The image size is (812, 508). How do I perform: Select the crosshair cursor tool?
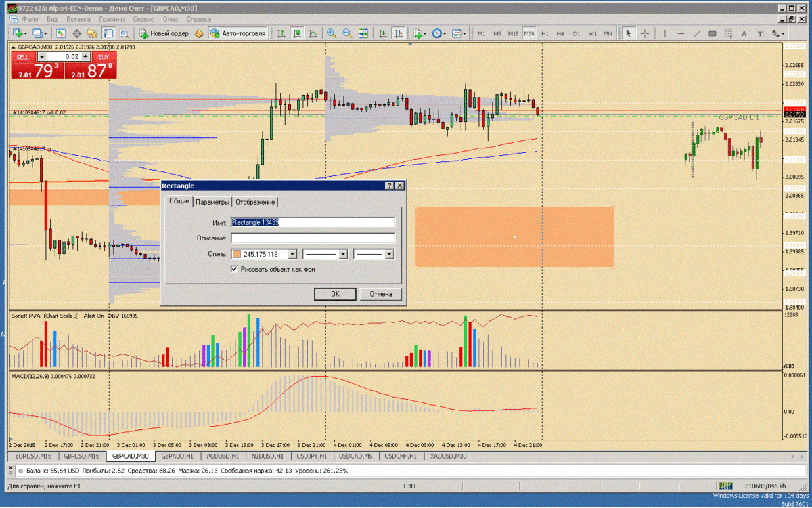(x=645, y=33)
